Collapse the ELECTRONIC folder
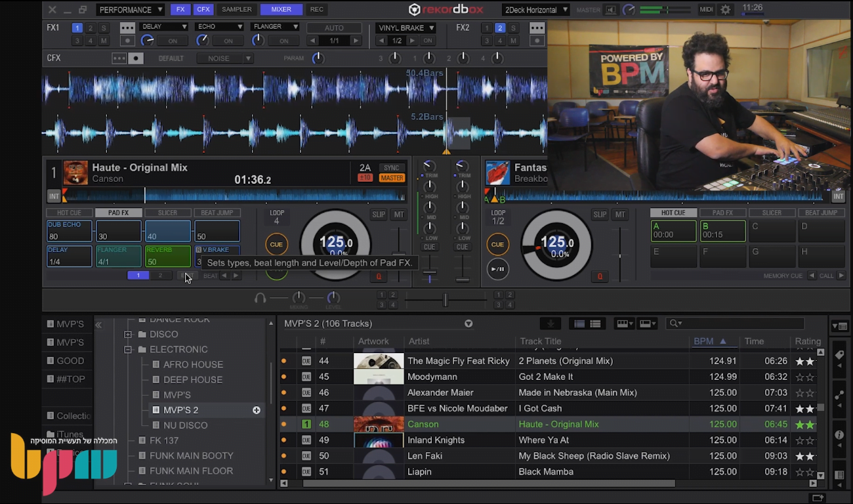The height and width of the screenshot is (504, 853). pyautogui.click(x=128, y=350)
